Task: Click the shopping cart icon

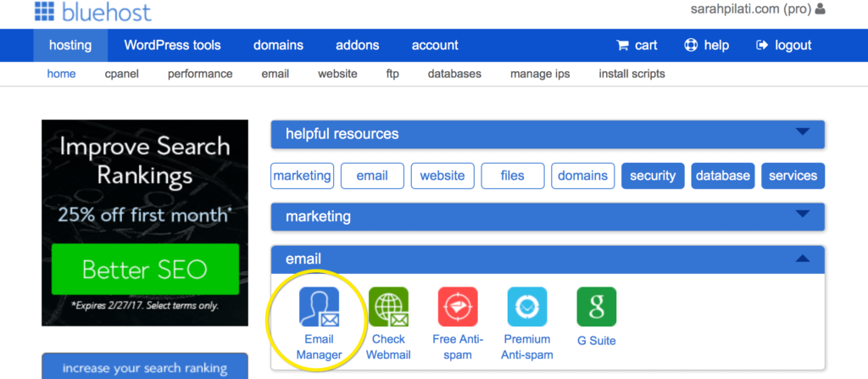Action: [x=623, y=46]
